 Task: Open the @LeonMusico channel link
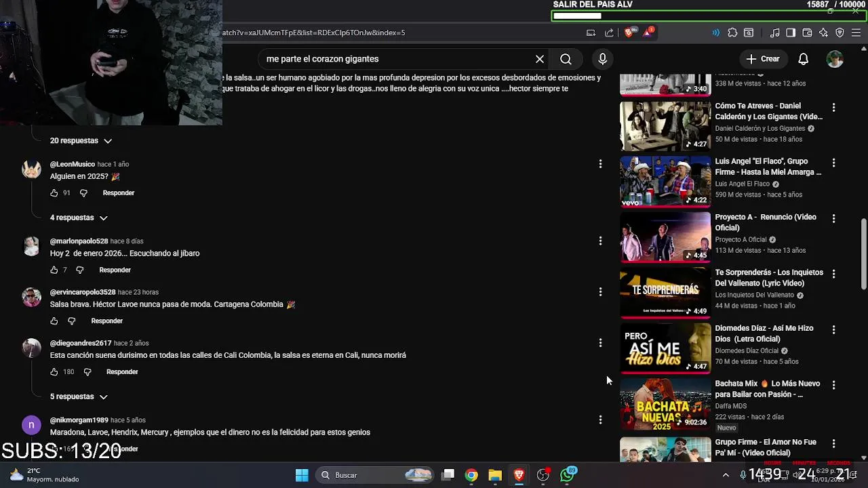(x=73, y=164)
